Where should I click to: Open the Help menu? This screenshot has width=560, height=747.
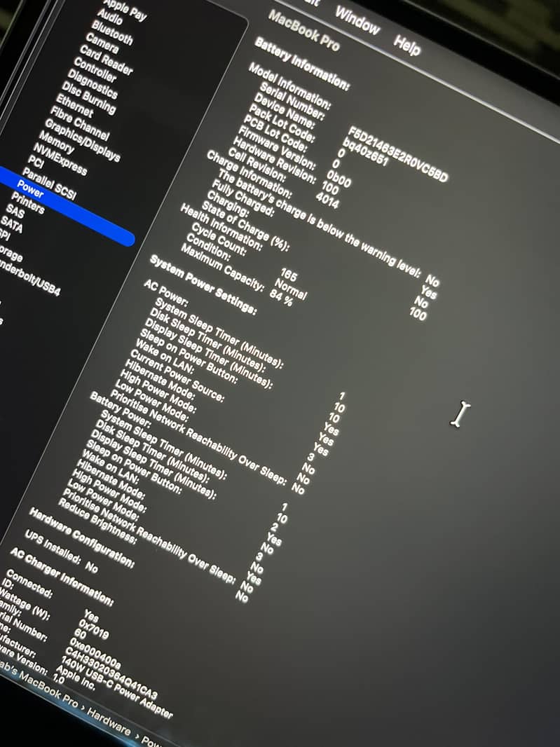407,45
